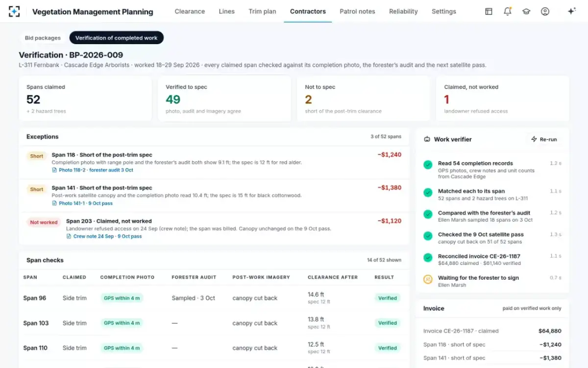Click the check icon for Read 54 completion records
The width and height of the screenshot is (588, 368).
point(428,165)
